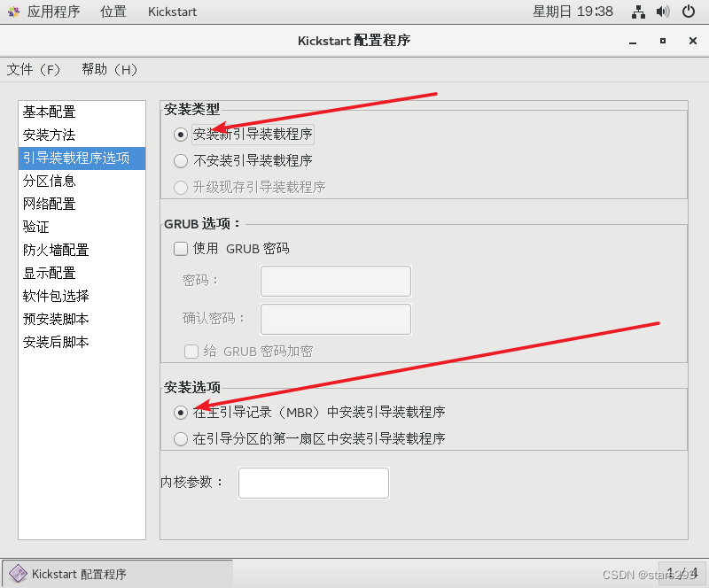Click the volume speaker icon in the top panel

(663, 12)
